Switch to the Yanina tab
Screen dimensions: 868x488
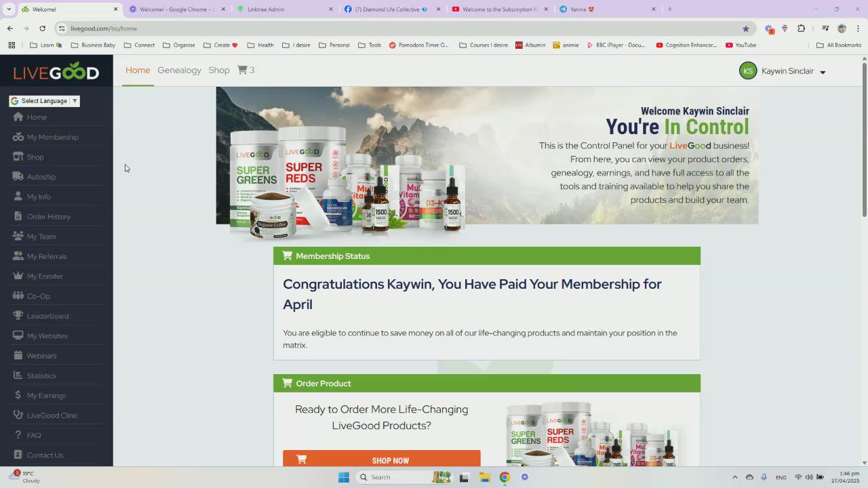click(608, 9)
